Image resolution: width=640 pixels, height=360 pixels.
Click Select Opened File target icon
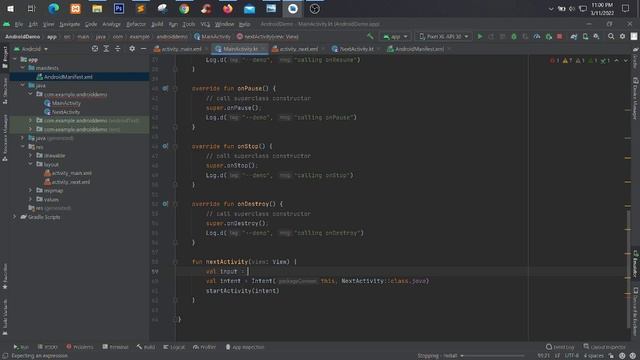pyautogui.click(x=95, y=49)
